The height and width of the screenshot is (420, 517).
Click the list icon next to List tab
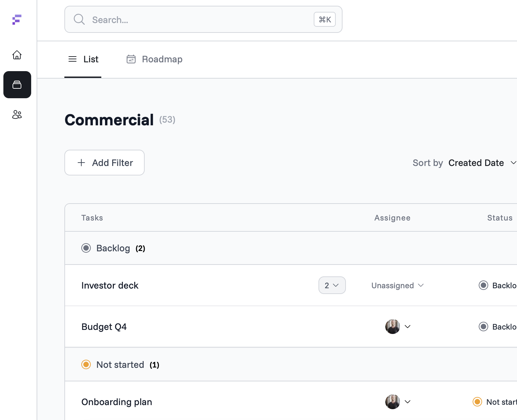[x=72, y=59]
